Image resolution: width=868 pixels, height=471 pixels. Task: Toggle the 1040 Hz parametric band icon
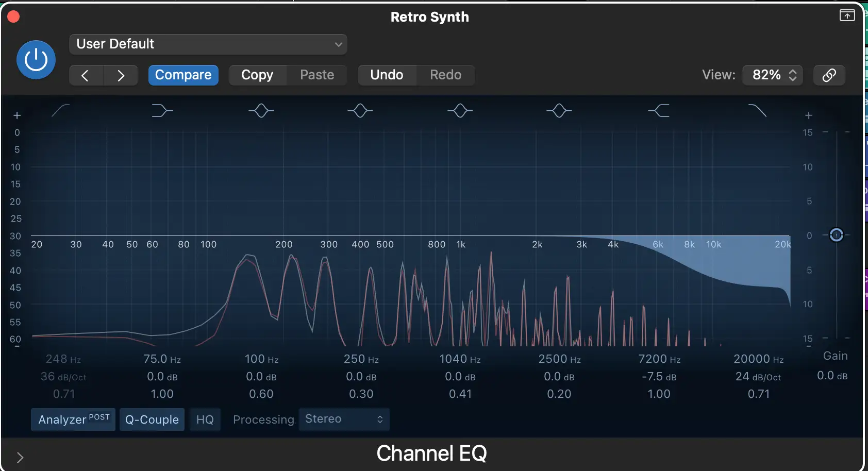pyautogui.click(x=460, y=110)
